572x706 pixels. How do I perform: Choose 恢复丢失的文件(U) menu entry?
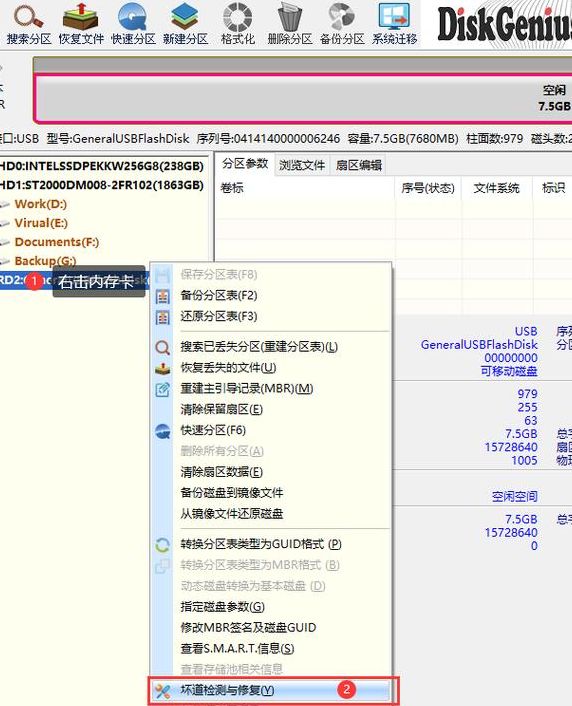click(270, 367)
